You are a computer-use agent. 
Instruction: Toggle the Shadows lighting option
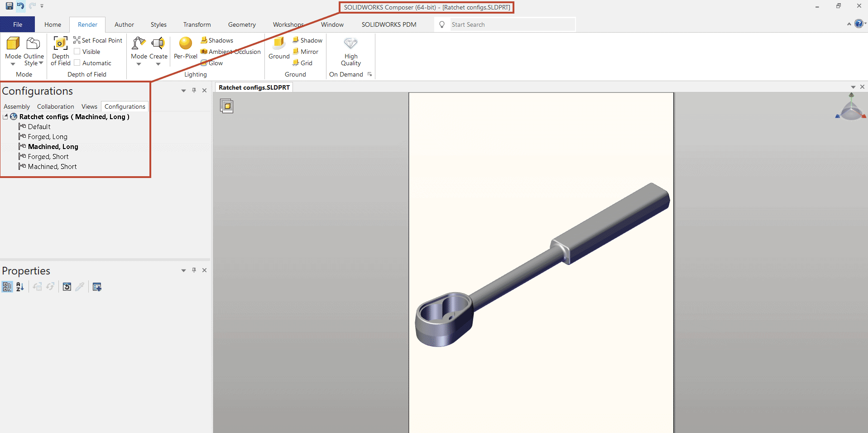[217, 40]
